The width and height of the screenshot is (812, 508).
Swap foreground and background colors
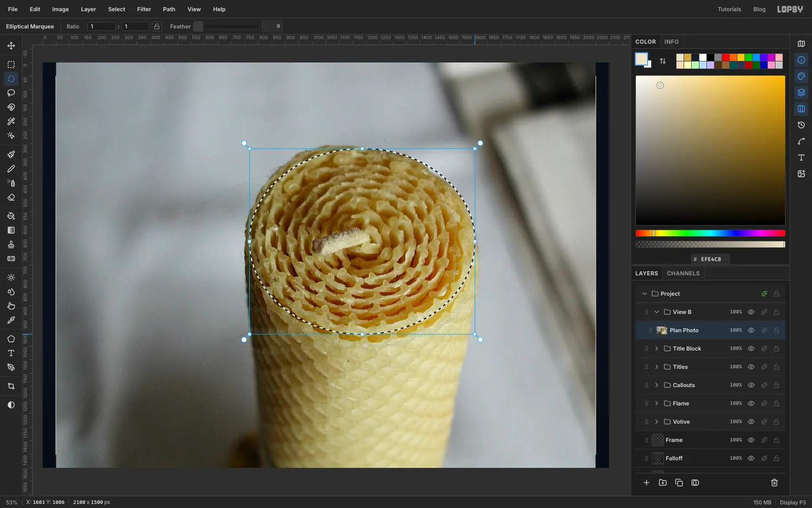click(663, 61)
